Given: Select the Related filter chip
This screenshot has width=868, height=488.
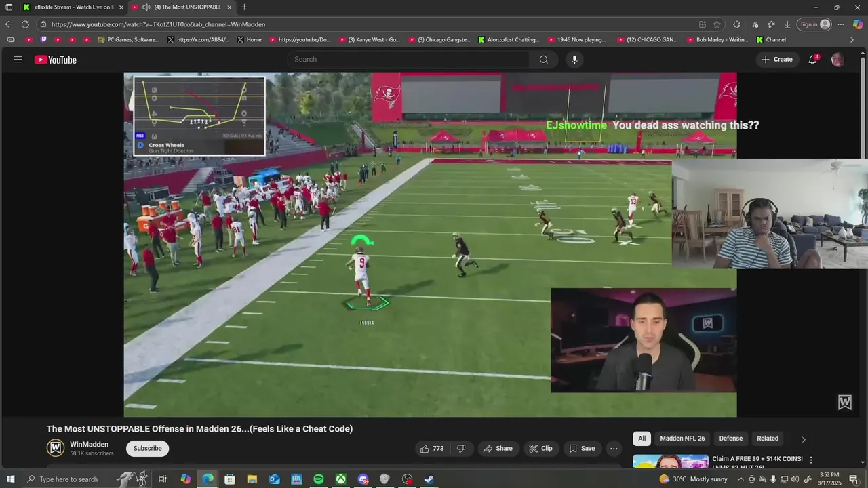Looking at the screenshot, I should pos(768,439).
